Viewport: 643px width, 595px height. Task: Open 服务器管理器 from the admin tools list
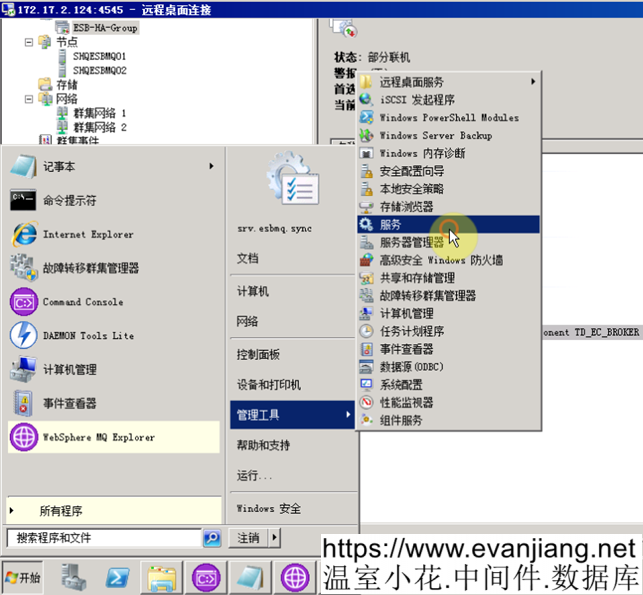412,242
